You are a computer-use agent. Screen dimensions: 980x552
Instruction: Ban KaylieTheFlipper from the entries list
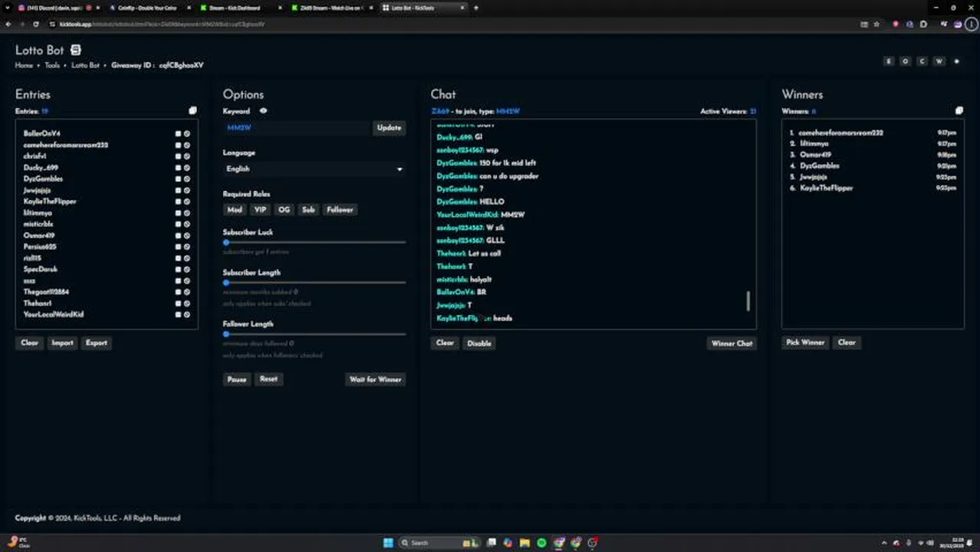(186, 202)
